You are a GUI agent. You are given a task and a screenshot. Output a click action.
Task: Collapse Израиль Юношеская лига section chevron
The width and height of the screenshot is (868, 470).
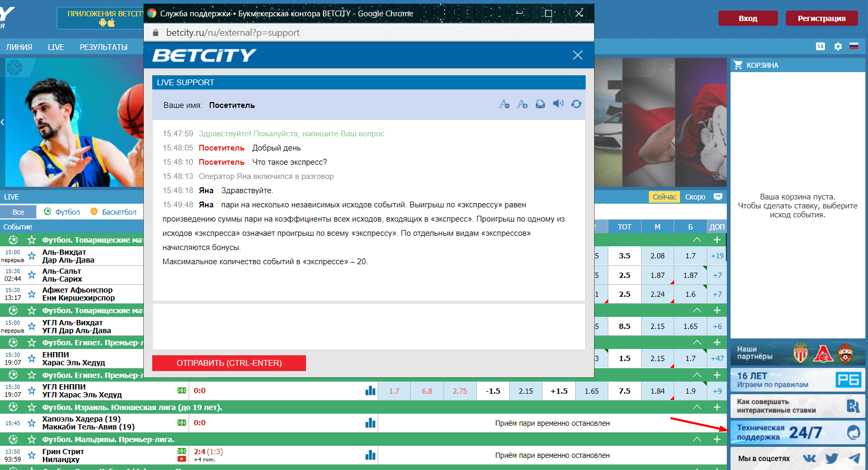pyautogui.click(x=697, y=407)
